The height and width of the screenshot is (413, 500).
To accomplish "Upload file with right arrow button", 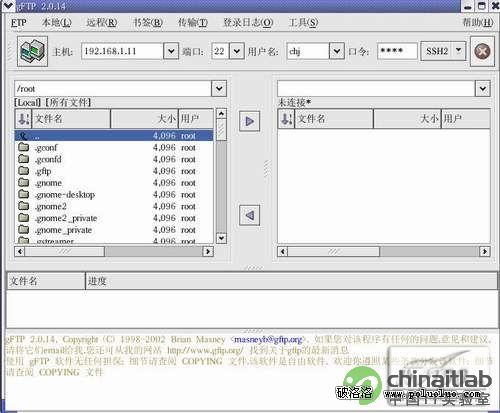I will (x=249, y=121).
